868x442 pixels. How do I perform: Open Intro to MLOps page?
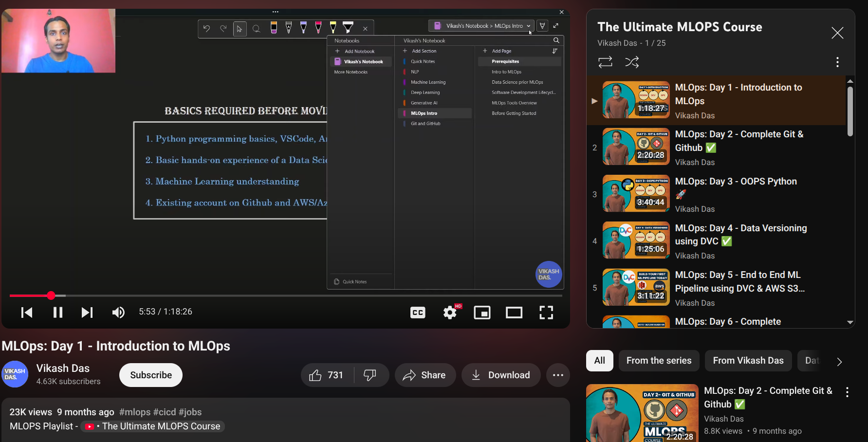coord(519,72)
